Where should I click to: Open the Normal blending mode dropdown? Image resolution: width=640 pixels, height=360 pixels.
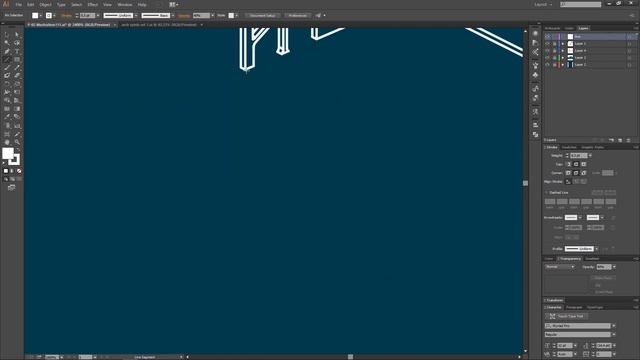(560, 267)
